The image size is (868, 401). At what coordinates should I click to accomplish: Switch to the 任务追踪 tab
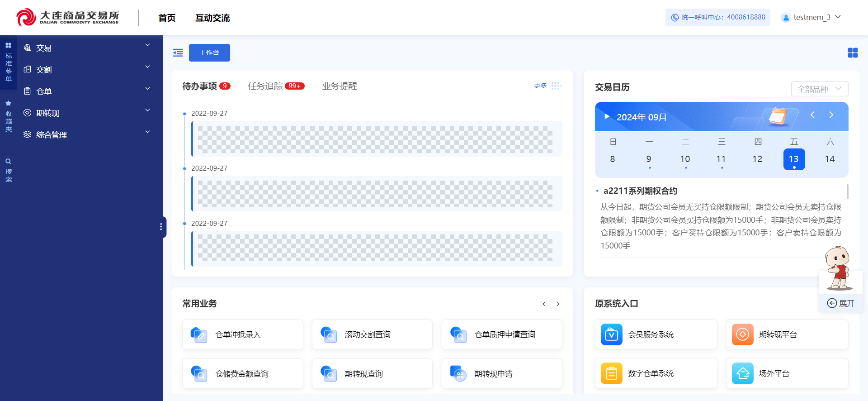265,86
